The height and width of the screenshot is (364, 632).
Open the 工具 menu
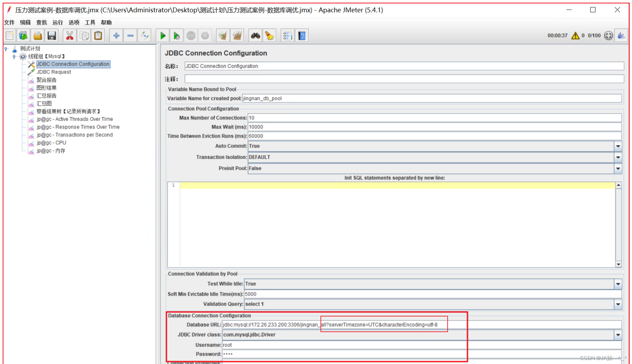coord(90,22)
